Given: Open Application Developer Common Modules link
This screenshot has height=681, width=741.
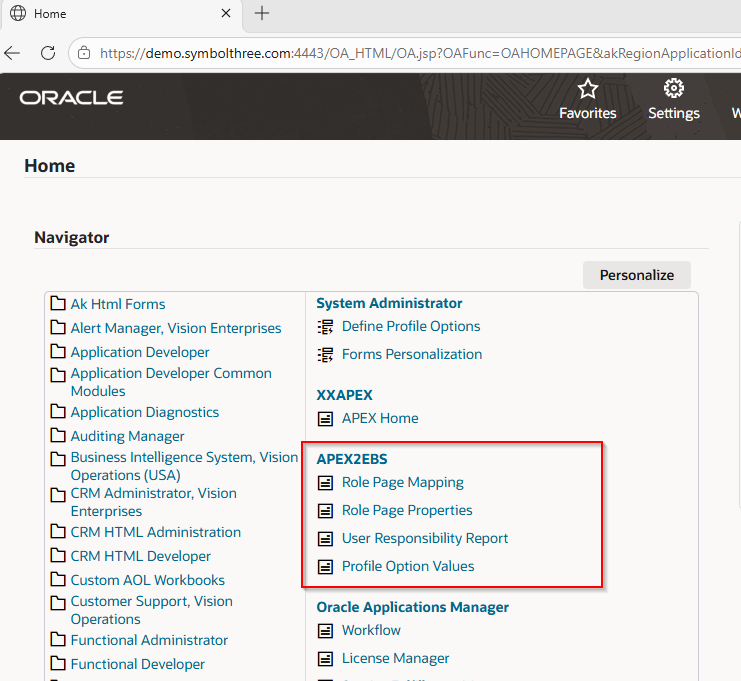Looking at the screenshot, I should click(x=171, y=382).
